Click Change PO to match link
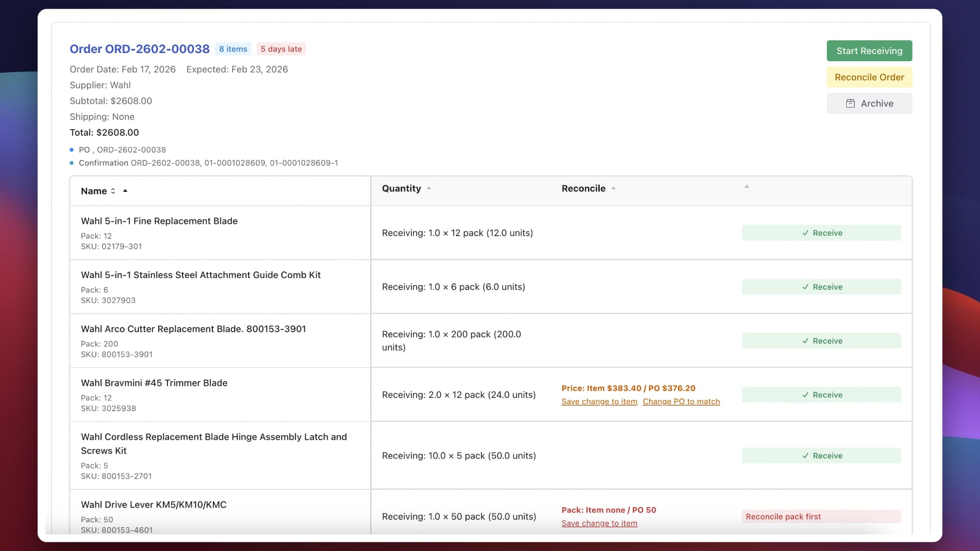Viewport: 980px width, 551px height. [681, 402]
